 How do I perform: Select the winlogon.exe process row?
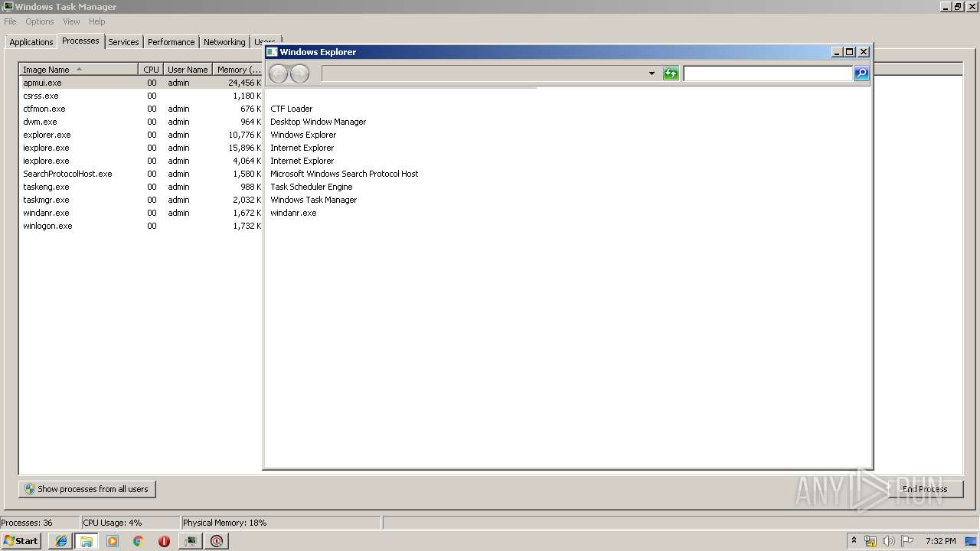point(141,226)
